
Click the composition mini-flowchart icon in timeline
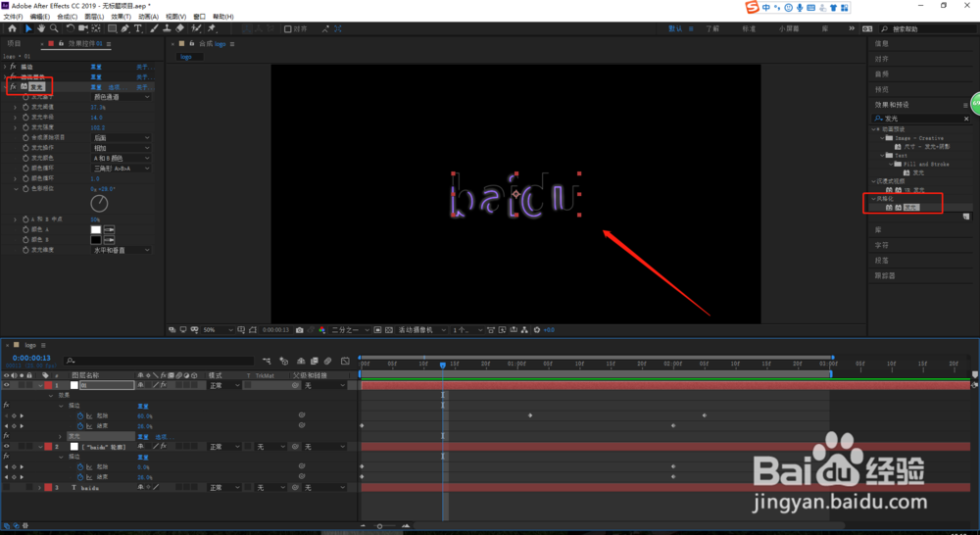pyautogui.click(x=267, y=362)
